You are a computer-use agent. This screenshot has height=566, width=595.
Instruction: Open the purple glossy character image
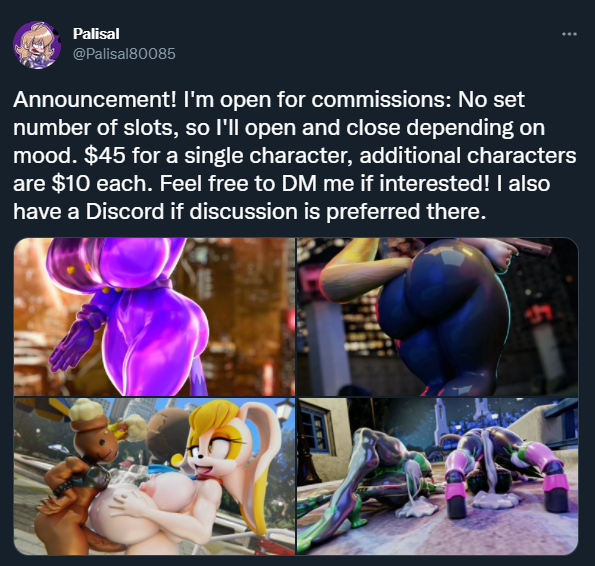154,317
